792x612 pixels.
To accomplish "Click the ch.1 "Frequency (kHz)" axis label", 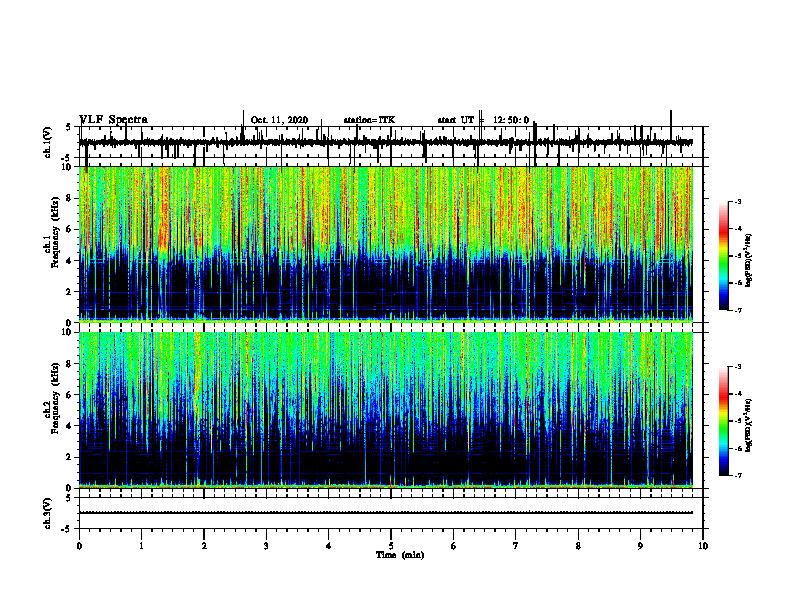I will pos(55,233).
